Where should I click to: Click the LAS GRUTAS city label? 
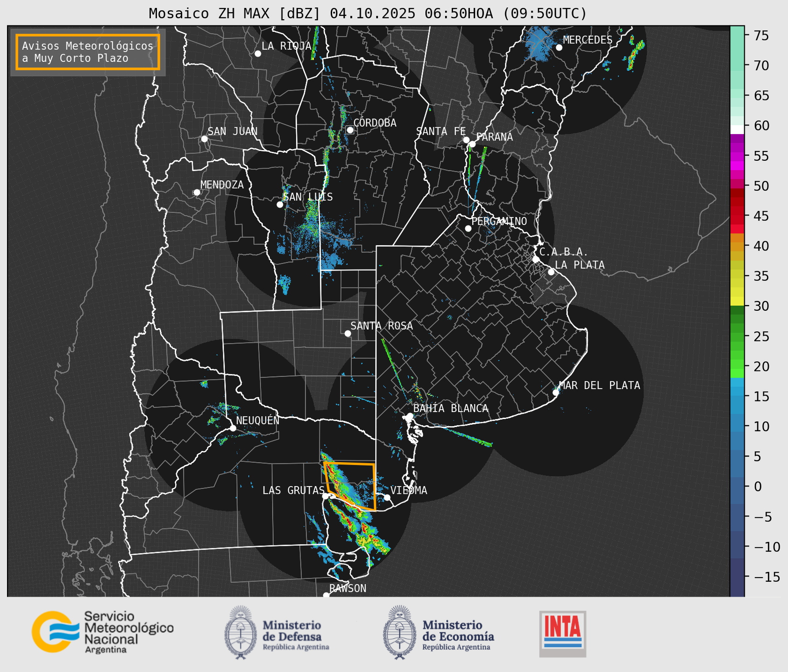(x=293, y=490)
